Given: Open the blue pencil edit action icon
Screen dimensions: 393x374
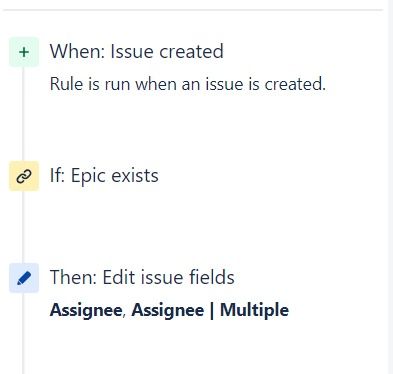Looking at the screenshot, I should (x=24, y=278).
